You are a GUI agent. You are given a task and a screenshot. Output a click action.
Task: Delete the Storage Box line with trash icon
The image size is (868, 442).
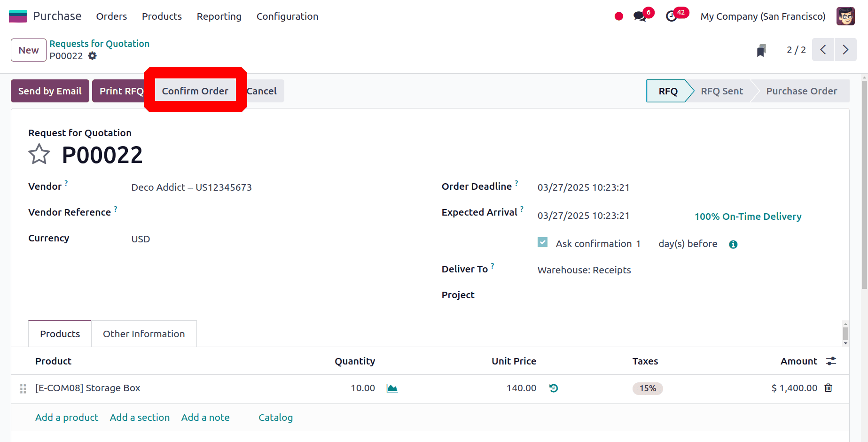coord(829,388)
